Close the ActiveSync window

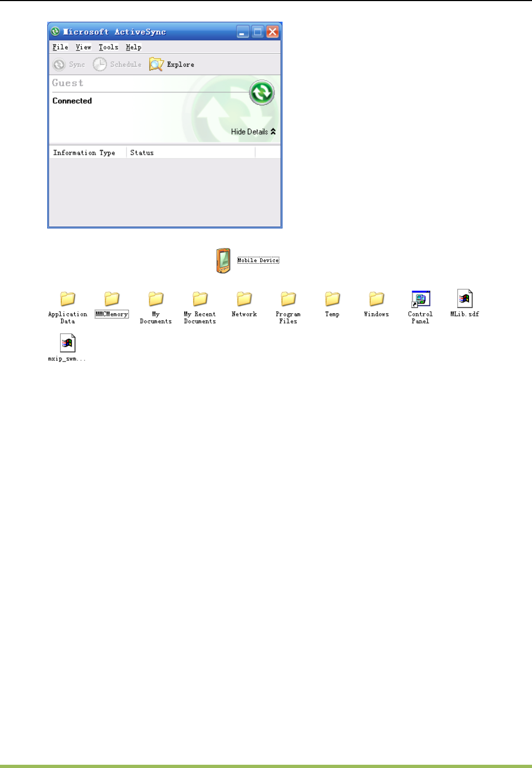272,32
